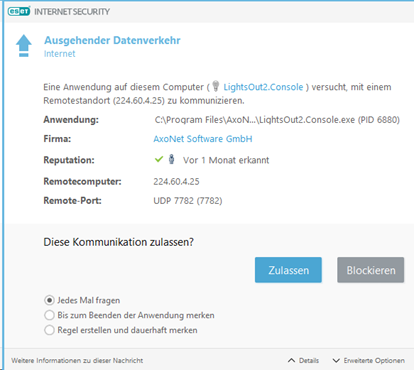This screenshot has width=414, height=370.
Task: Click the Zulassen button
Action: tap(288, 270)
